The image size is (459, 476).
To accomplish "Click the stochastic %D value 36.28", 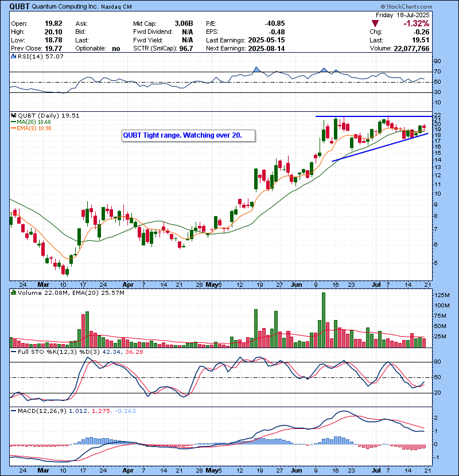I will point(134,352).
